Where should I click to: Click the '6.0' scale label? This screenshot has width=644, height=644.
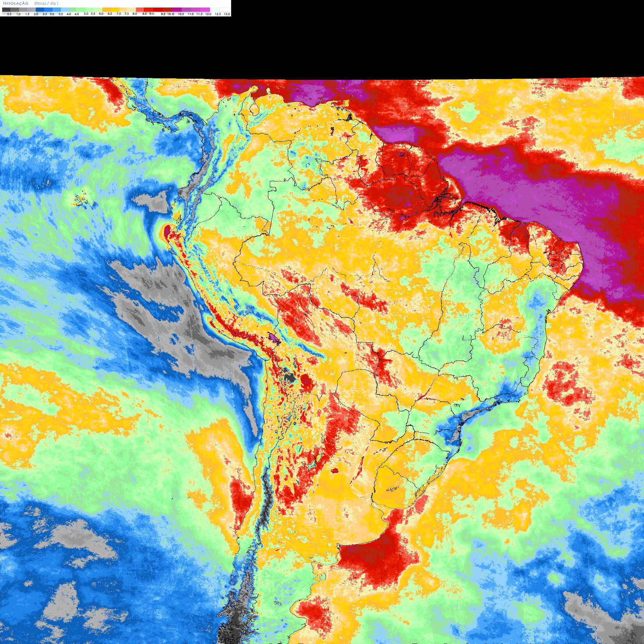tap(101, 14)
